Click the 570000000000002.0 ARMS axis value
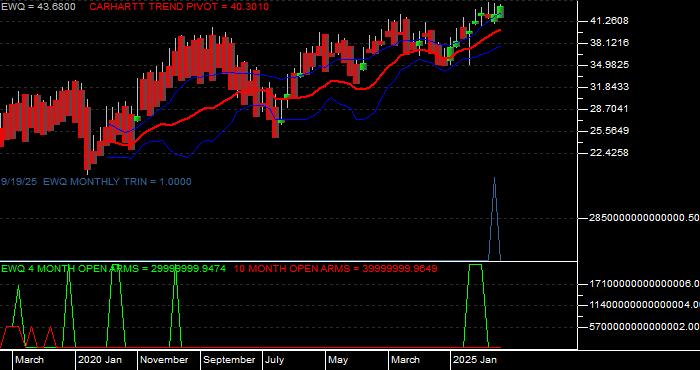 click(645, 327)
